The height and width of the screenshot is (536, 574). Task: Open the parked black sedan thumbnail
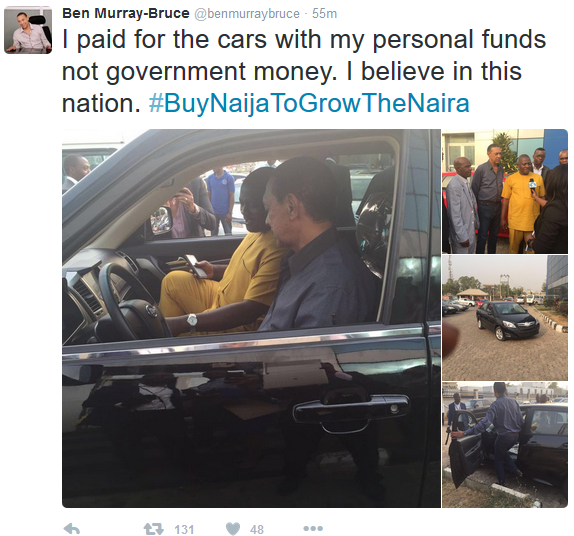[505, 318]
